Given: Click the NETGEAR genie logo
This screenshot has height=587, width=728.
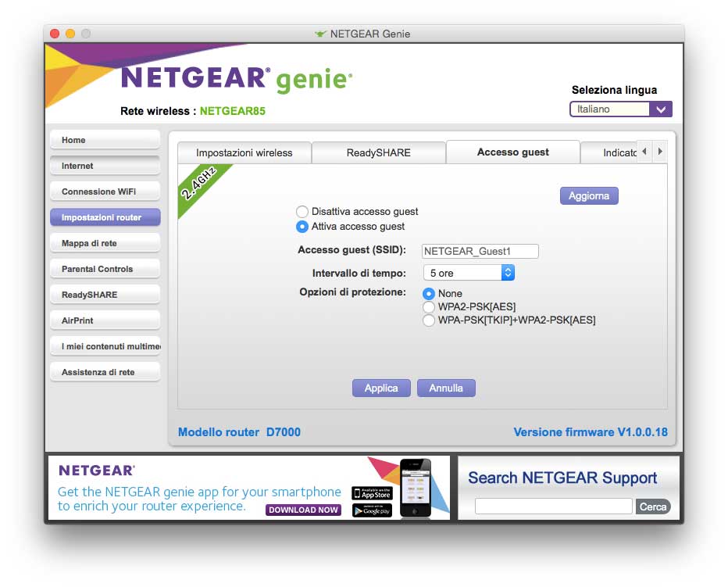Looking at the screenshot, I should [237, 79].
